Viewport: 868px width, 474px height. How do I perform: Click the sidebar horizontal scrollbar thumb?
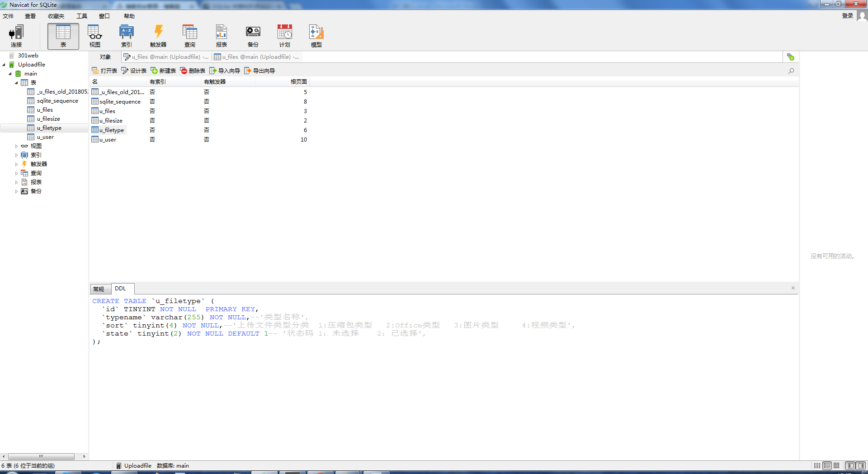pyautogui.click(x=41, y=456)
